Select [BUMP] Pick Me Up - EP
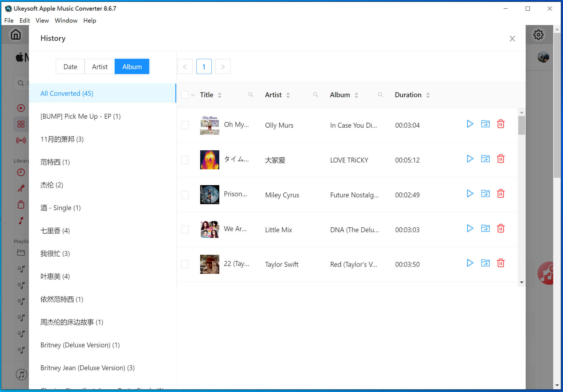The width and height of the screenshot is (563, 392). (x=102, y=116)
